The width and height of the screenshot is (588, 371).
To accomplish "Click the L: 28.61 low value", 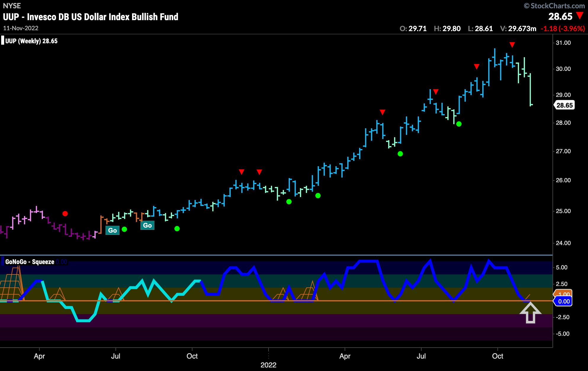I will (480, 29).
